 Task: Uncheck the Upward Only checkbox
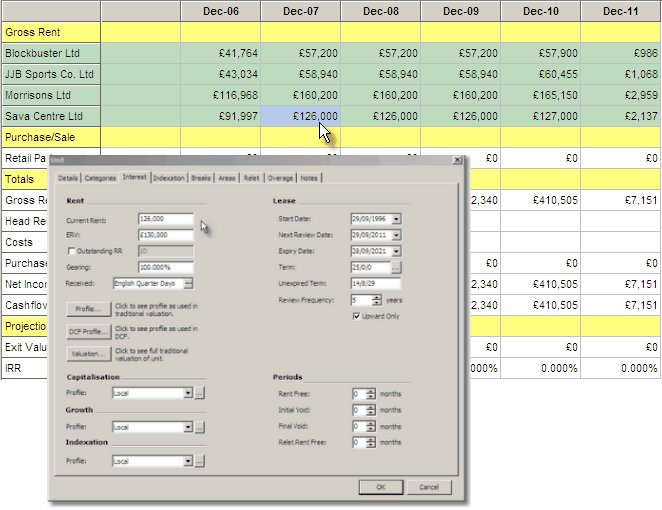356,316
